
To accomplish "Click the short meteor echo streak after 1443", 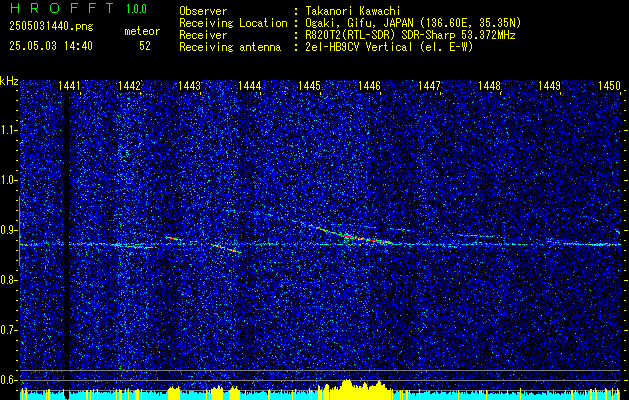I will pyautogui.click(x=225, y=248).
